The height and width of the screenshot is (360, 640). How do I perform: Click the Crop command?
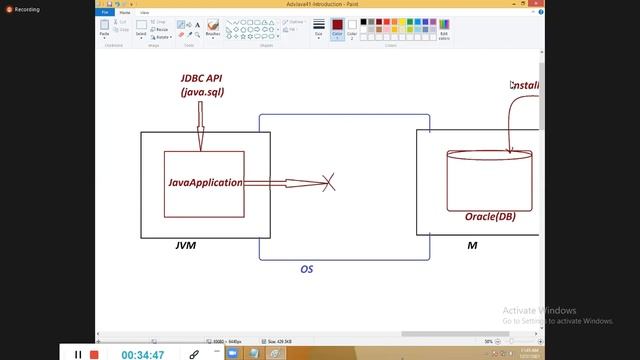coord(158,22)
